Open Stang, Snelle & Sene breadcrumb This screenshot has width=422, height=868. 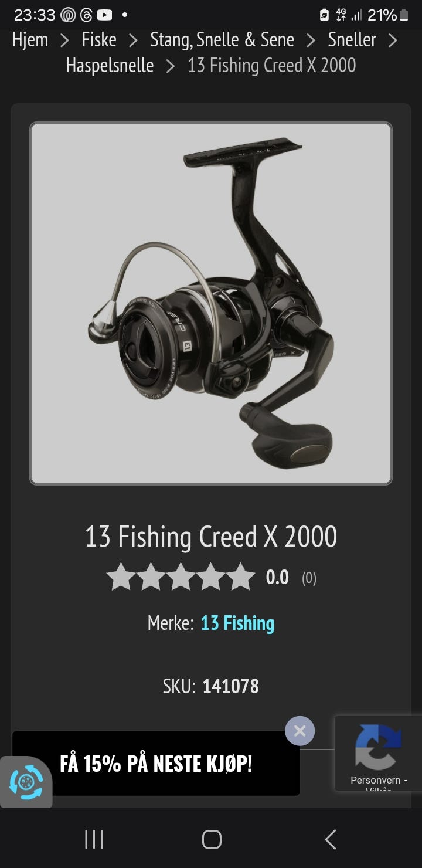[x=222, y=40]
